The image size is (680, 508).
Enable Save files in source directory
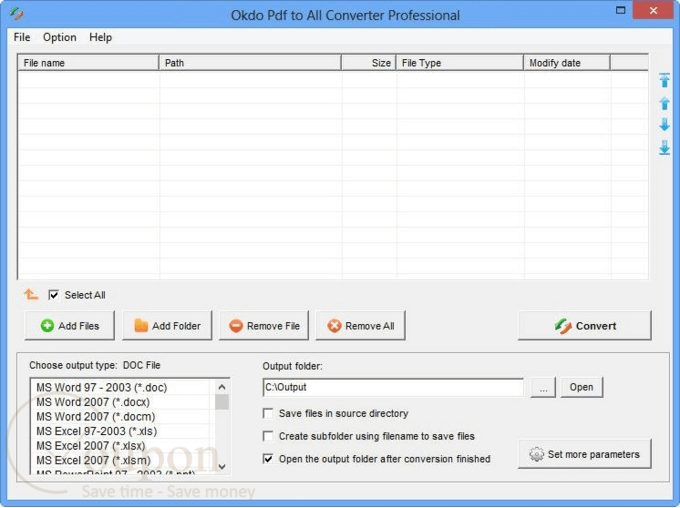[268, 413]
